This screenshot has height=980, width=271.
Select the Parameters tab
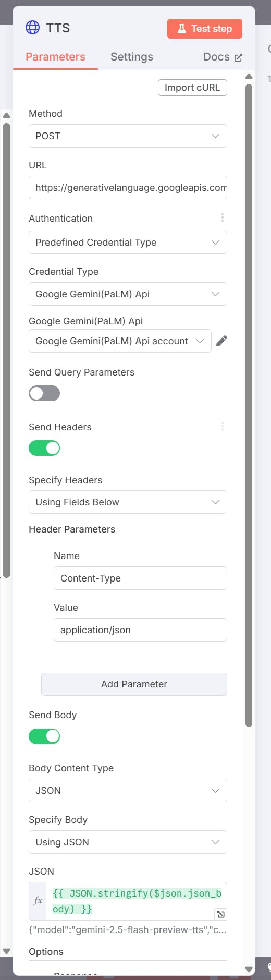[55, 57]
